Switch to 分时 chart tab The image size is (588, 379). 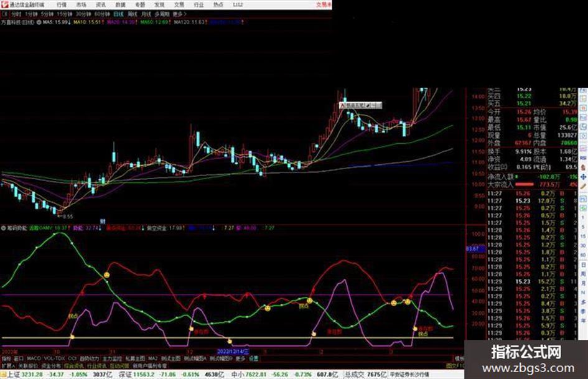tap(16, 14)
